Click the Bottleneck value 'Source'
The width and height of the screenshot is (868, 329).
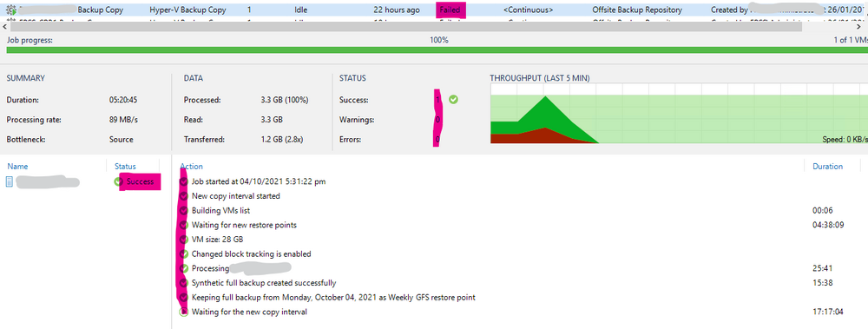(122, 140)
